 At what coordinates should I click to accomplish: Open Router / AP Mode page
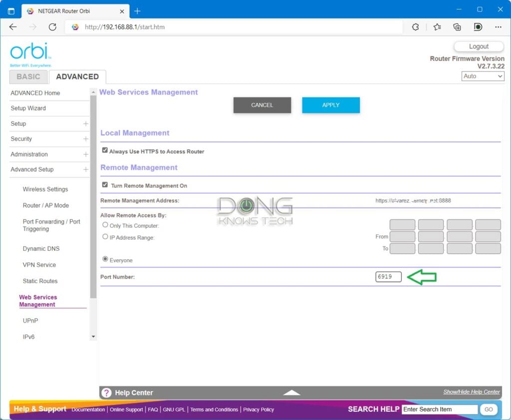click(45, 205)
